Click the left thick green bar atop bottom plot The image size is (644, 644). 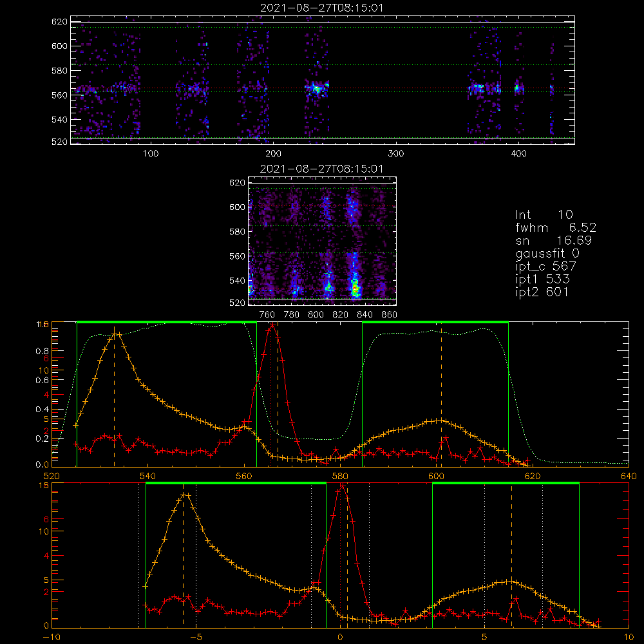[236, 484]
